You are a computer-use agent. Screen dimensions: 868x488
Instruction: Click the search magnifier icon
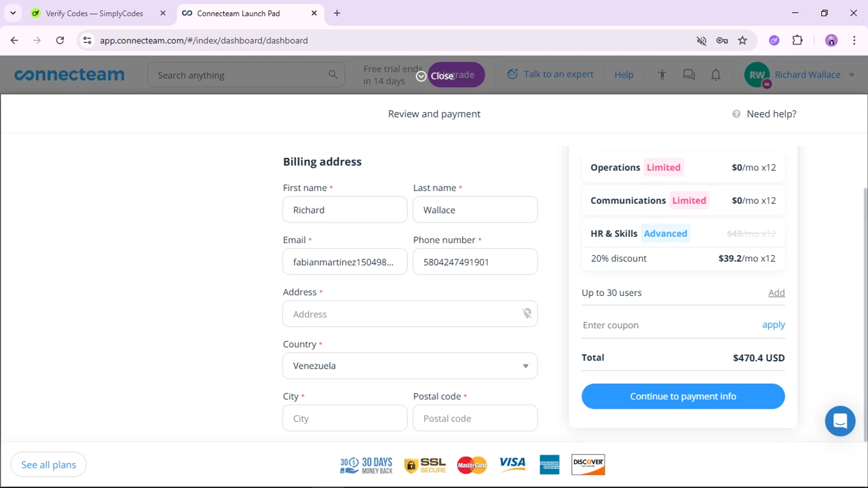coord(333,75)
